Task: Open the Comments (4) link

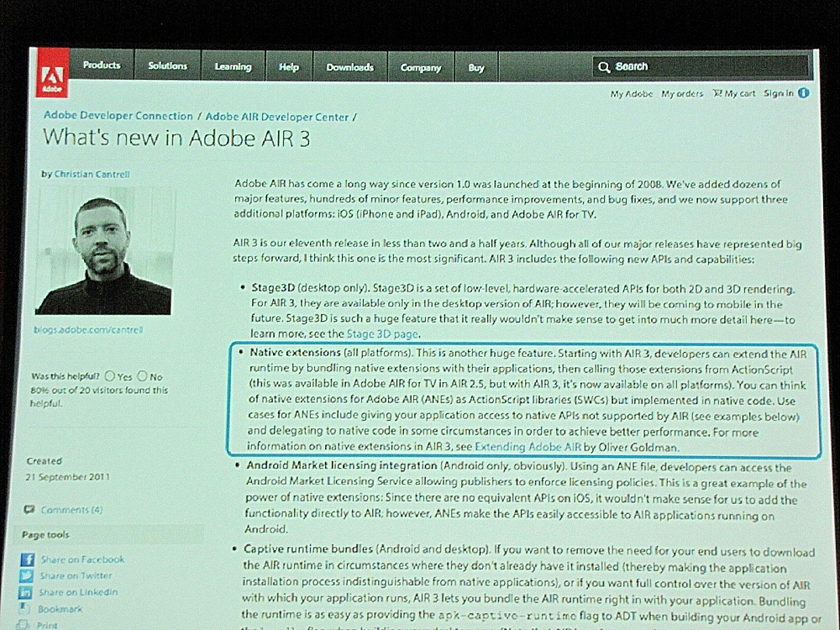Action: pos(71,510)
